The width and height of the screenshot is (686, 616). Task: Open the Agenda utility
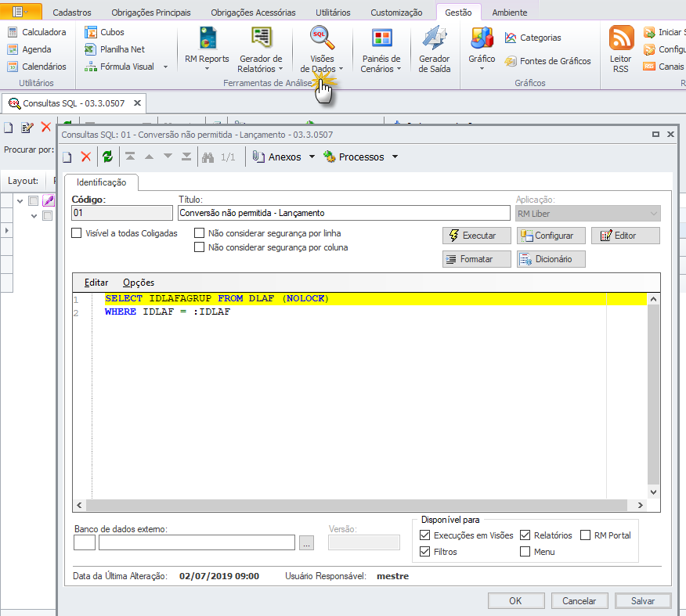point(29,49)
